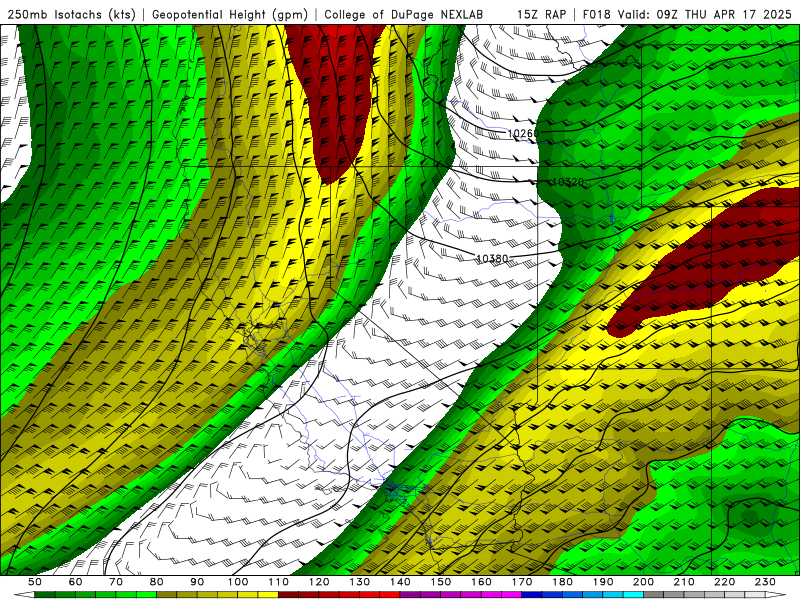The height and width of the screenshot is (600, 800).
Task: Click the 10260 height contour label
Action: tap(523, 134)
